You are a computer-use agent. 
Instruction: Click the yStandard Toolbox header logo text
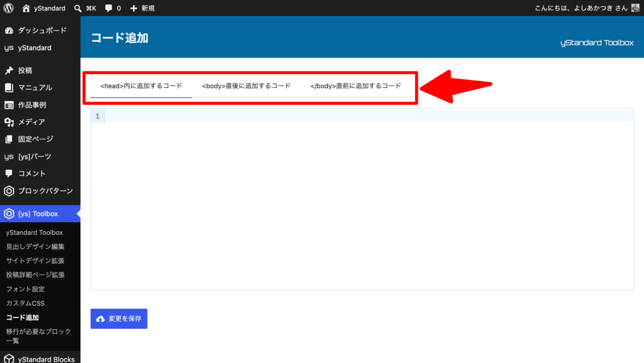pyautogui.click(x=597, y=43)
